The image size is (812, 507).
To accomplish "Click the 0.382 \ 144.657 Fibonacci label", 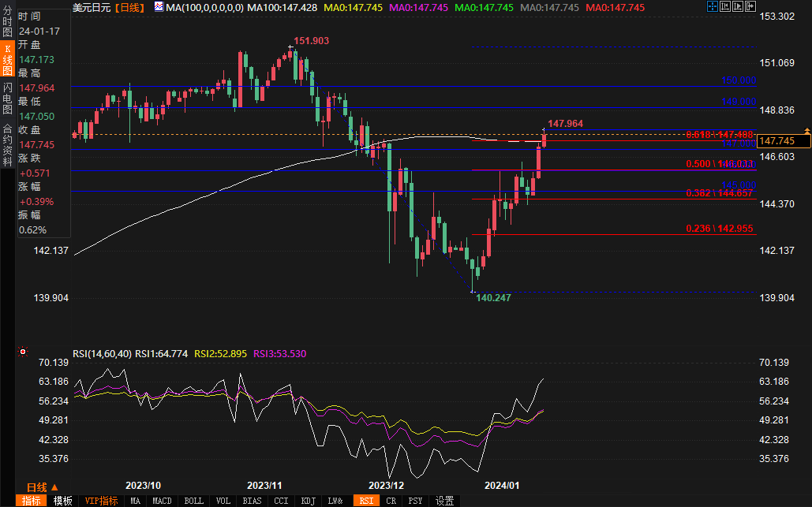I will click(x=720, y=193).
